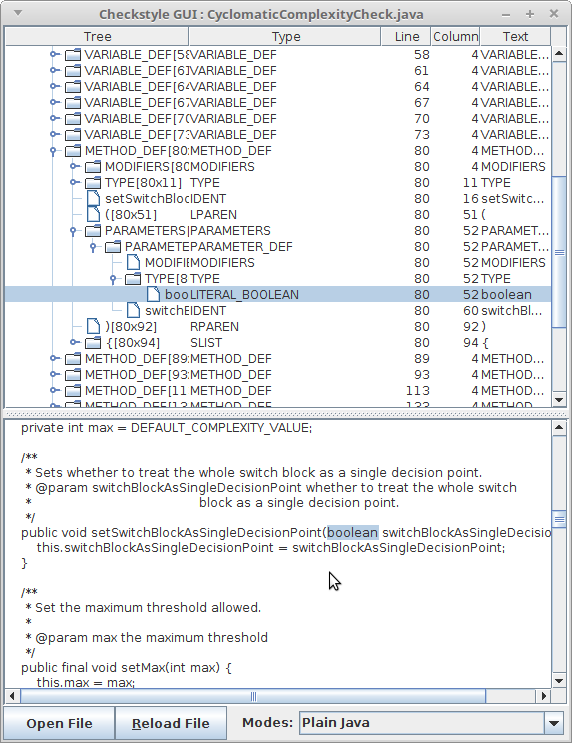
Task: Expand SLIST {[80x94] node
Action: coord(74,343)
